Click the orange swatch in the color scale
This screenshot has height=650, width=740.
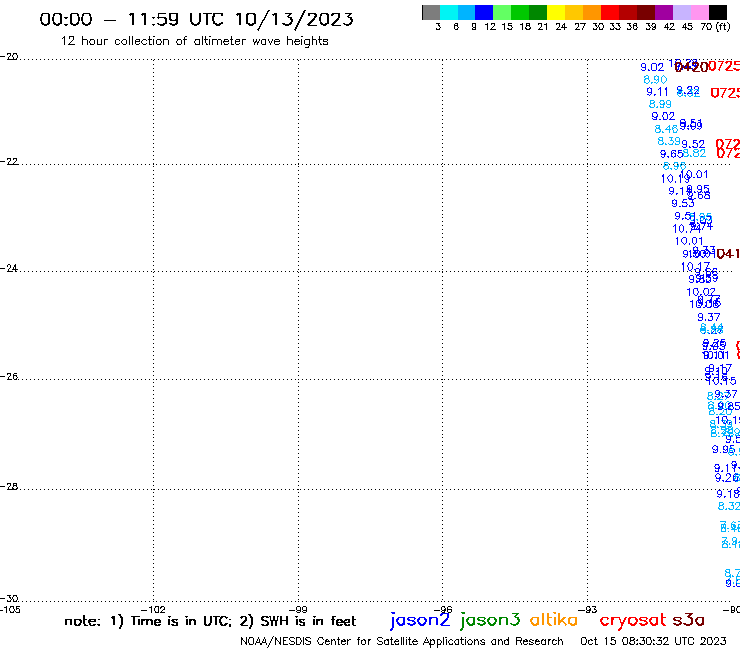pos(592,12)
